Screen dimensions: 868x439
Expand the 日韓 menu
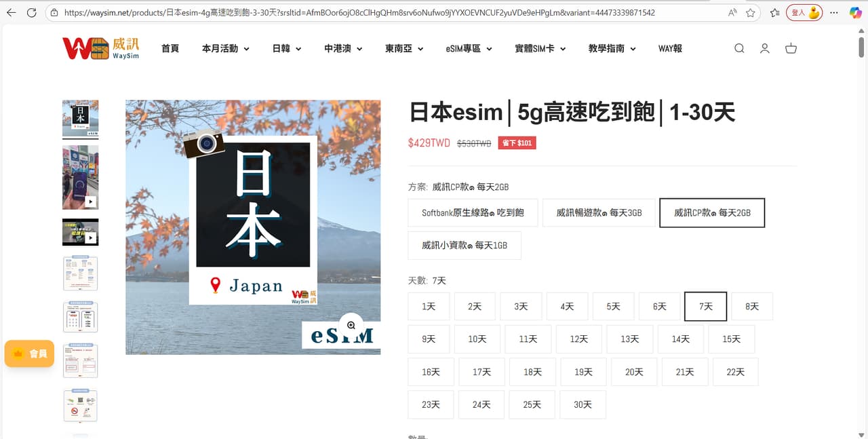pos(287,48)
